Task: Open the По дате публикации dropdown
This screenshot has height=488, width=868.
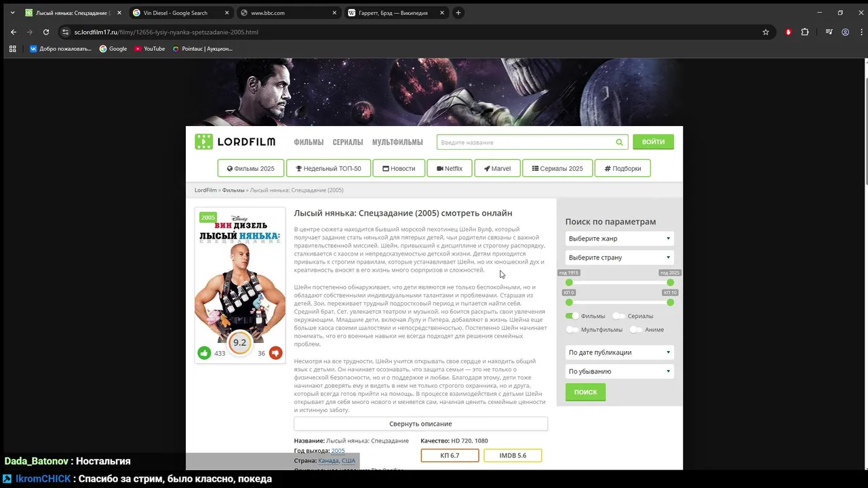Action: pos(619,352)
